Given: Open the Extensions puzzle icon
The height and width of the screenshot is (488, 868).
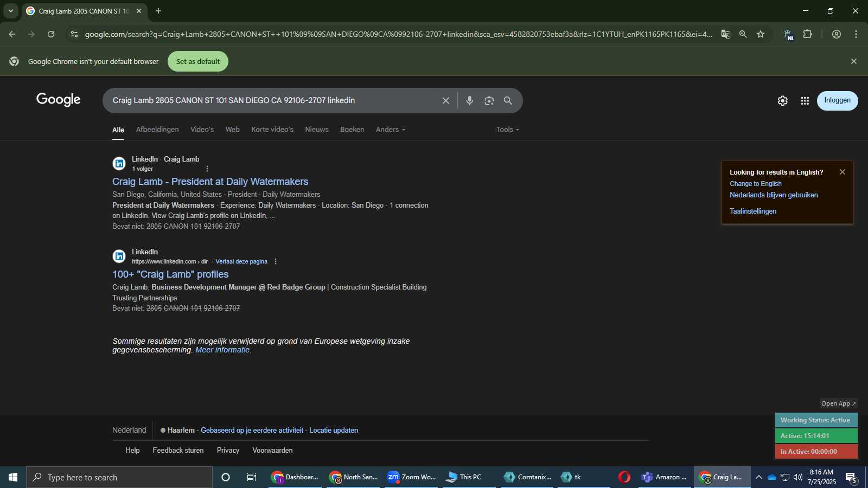Looking at the screenshot, I should [x=808, y=34].
